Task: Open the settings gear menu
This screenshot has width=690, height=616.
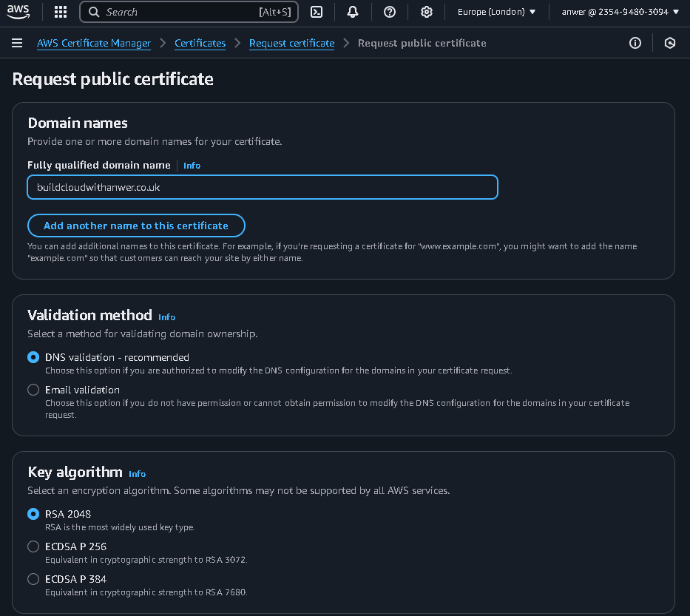Action: pyautogui.click(x=427, y=12)
